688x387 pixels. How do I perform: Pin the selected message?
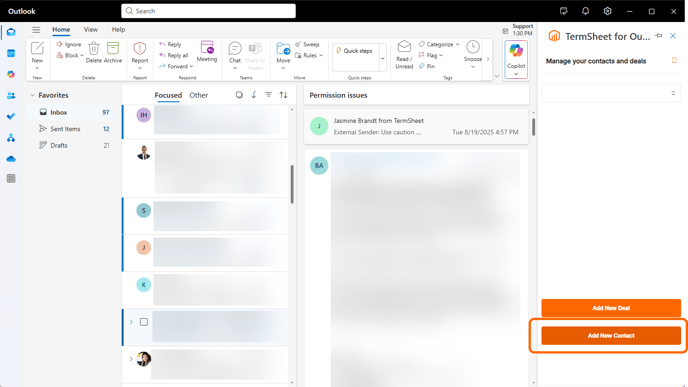point(426,66)
